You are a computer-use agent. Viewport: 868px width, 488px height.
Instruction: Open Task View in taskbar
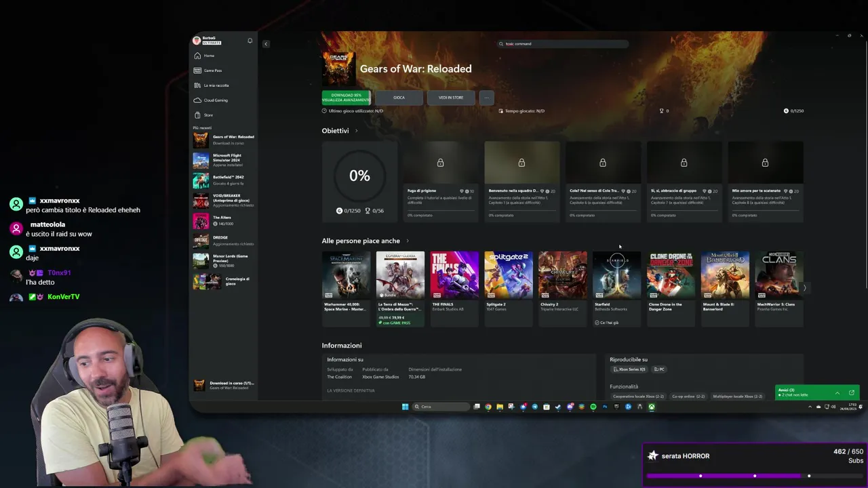477,407
